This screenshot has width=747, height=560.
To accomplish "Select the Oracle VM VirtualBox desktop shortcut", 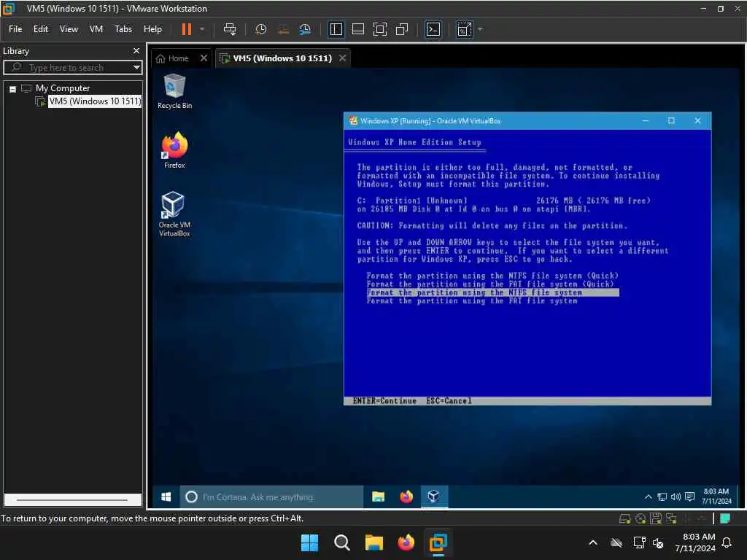I will tap(174, 214).
